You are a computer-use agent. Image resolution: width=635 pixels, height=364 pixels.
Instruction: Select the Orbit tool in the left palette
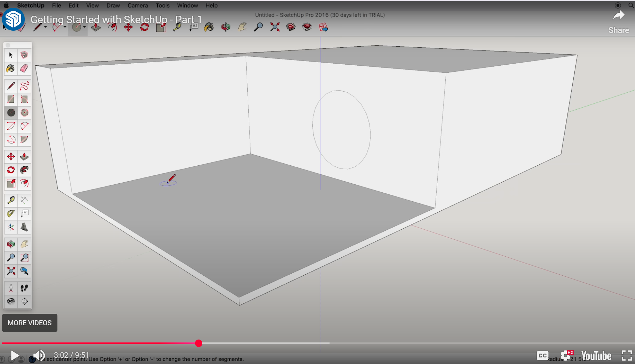tap(11, 244)
